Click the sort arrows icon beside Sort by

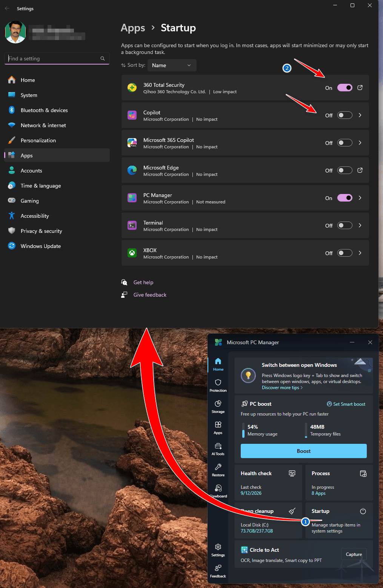(123, 65)
